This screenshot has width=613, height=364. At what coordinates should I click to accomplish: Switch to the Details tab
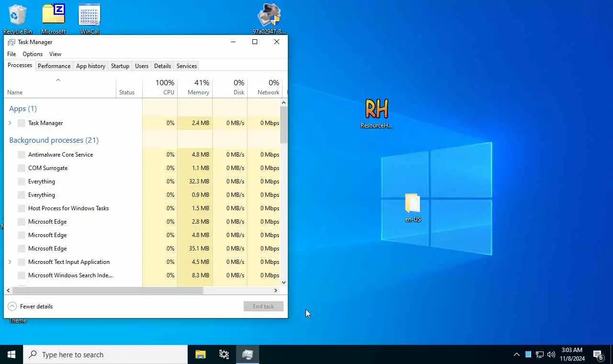162,66
